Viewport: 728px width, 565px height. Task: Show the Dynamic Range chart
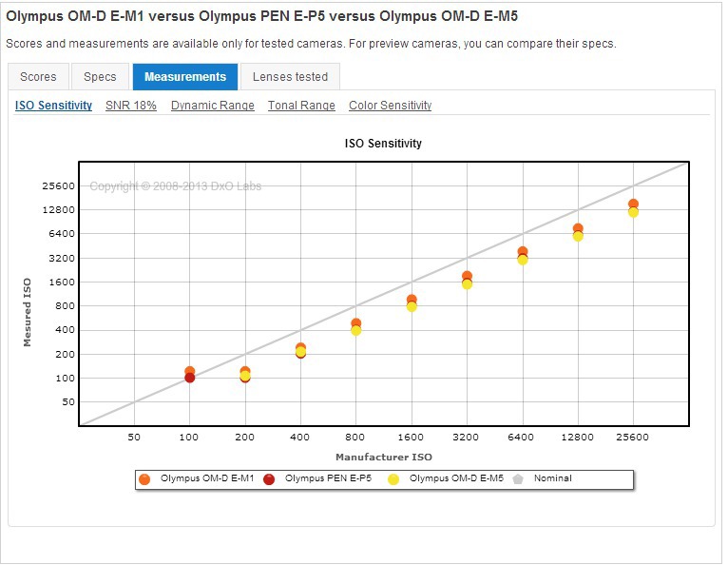coord(213,106)
